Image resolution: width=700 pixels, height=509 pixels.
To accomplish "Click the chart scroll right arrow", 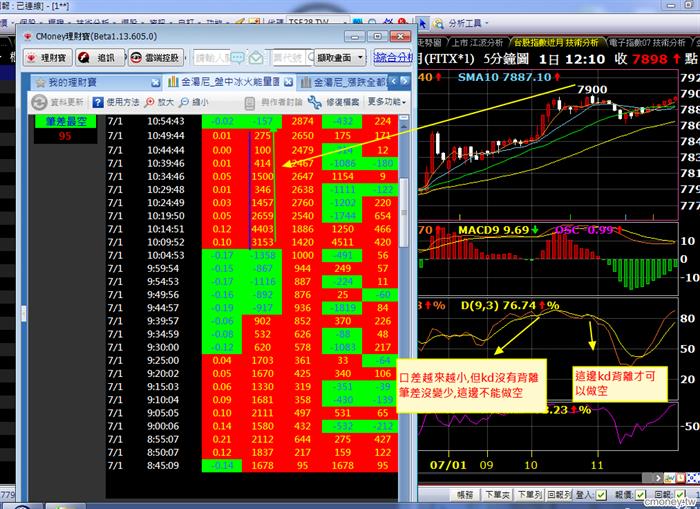I will tap(658, 478).
